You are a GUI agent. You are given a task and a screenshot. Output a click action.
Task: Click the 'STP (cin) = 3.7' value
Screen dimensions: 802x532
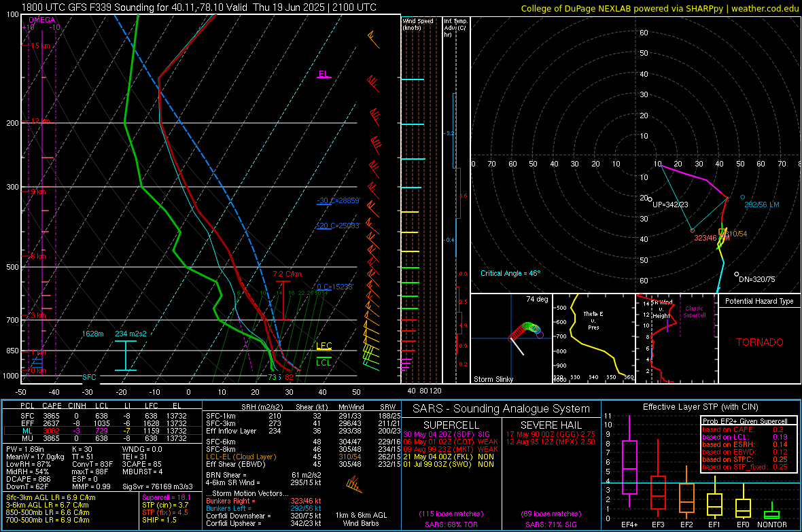pyautogui.click(x=165, y=505)
